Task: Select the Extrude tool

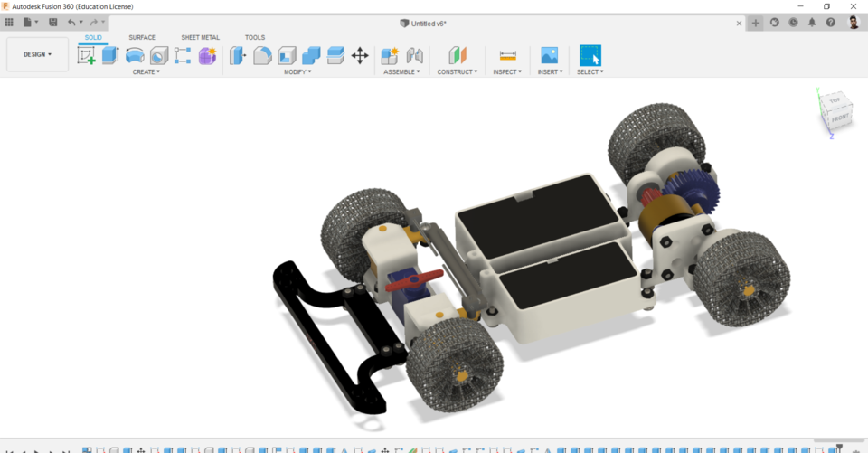Action: [x=110, y=55]
